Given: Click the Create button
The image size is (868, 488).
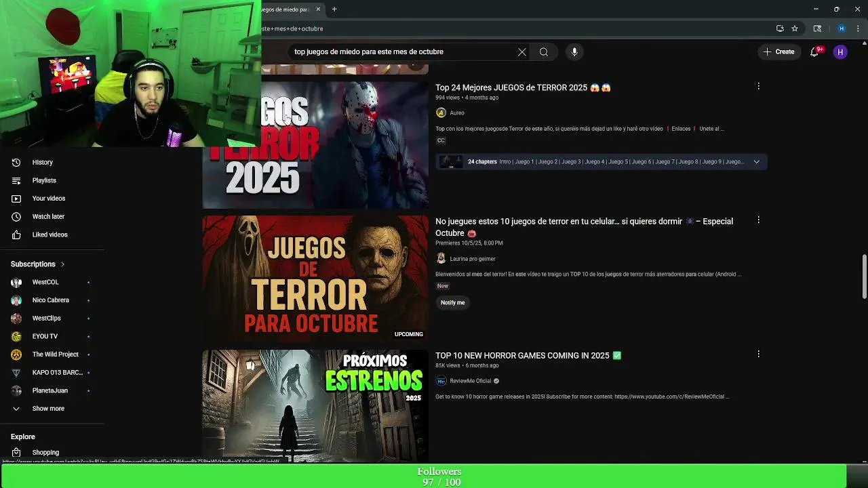Looking at the screenshot, I should (x=778, y=52).
